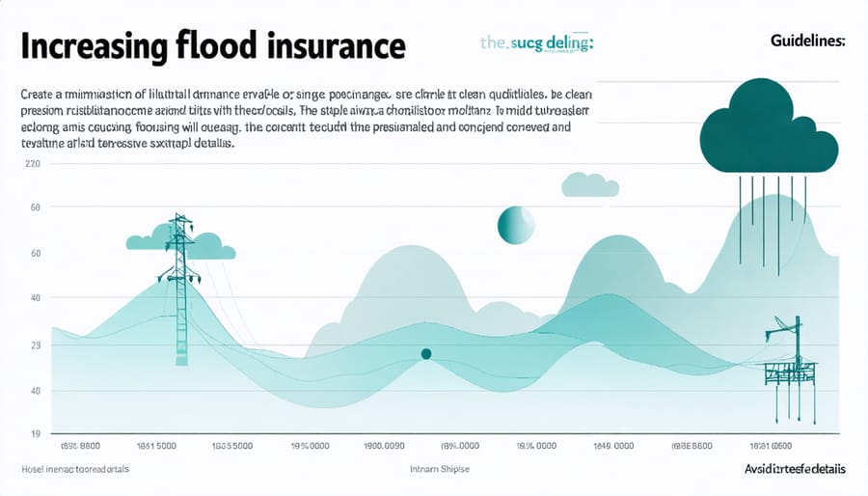The image size is (868, 496).
Task: Open the teal "the sucg deling:" link
Action: (x=536, y=43)
